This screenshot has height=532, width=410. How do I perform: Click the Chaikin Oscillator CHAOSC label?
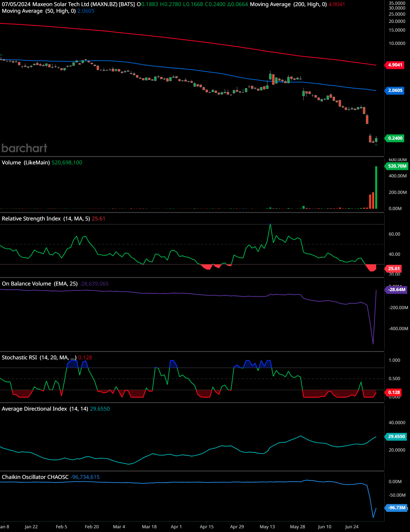click(x=35, y=477)
